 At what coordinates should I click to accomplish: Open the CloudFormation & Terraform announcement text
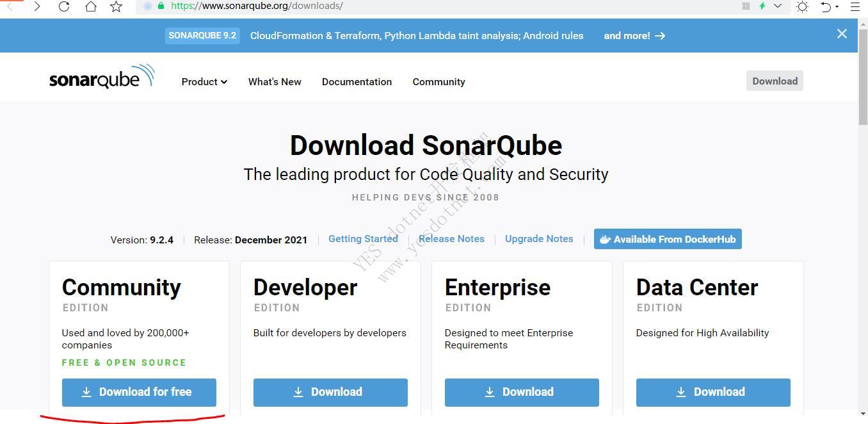(417, 36)
